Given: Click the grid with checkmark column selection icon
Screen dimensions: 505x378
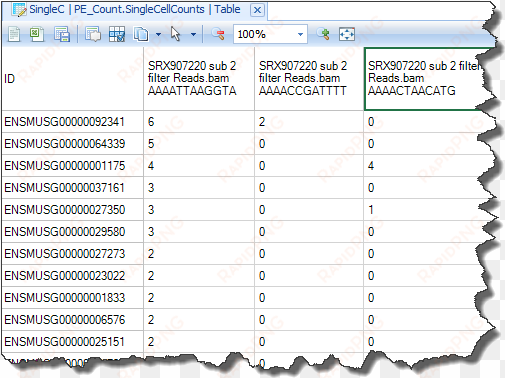Looking at the screenshot, I should [117, 34].
